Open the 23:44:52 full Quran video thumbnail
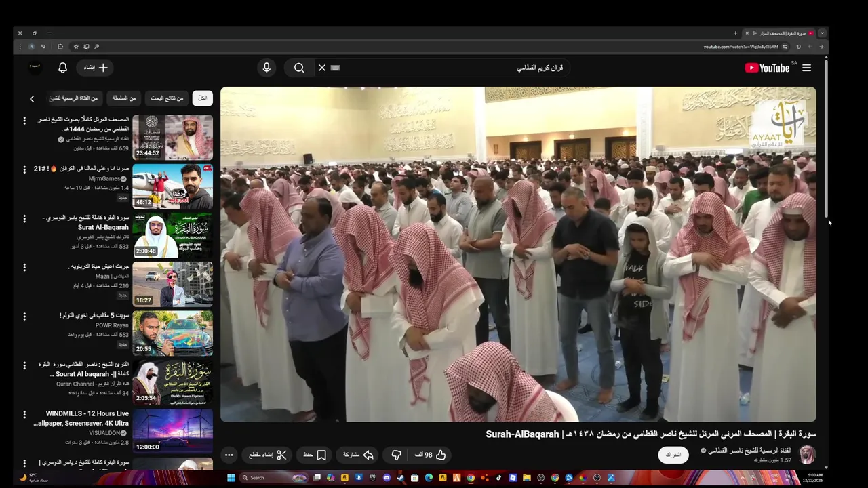This screenshot has width=868, height=488. (x=172, y=138)
